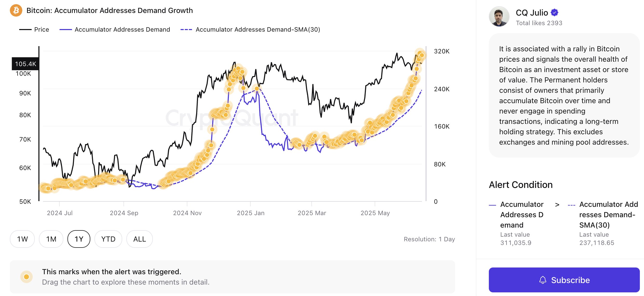Switch to the YTD time range tab

pyautogui.click(x=108, y=239)
